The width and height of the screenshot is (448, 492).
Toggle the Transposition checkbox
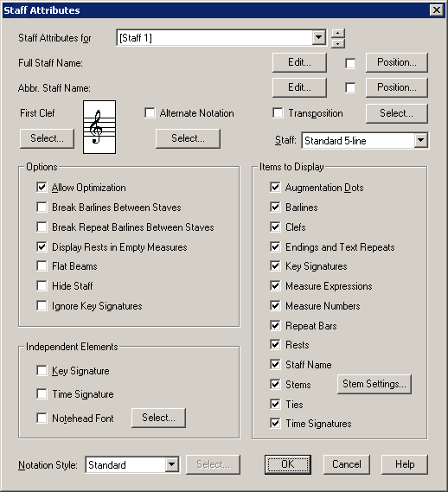click(278, 113)
